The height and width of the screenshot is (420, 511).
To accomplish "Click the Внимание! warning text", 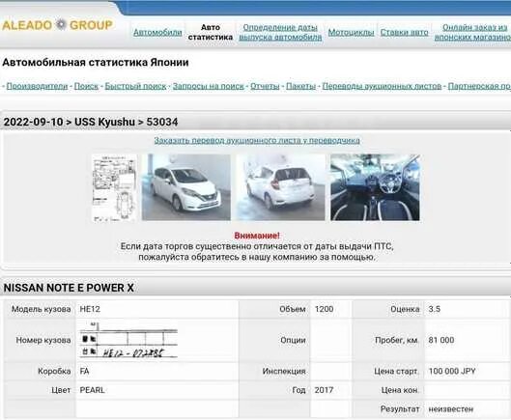I will (x=257, y=236).
